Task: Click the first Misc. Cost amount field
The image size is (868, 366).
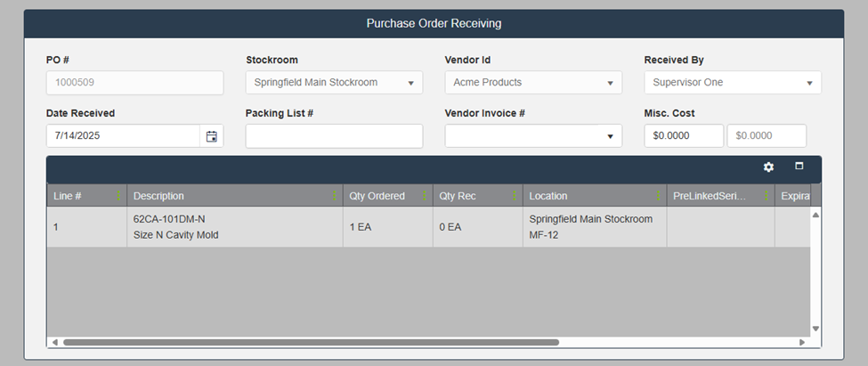Action: click(684, 136)
